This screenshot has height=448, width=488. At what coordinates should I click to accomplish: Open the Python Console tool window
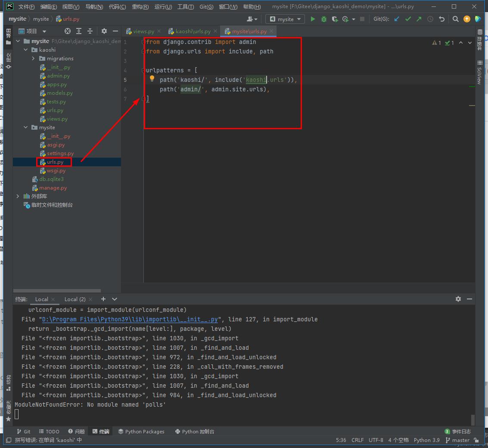pos(195,432)
